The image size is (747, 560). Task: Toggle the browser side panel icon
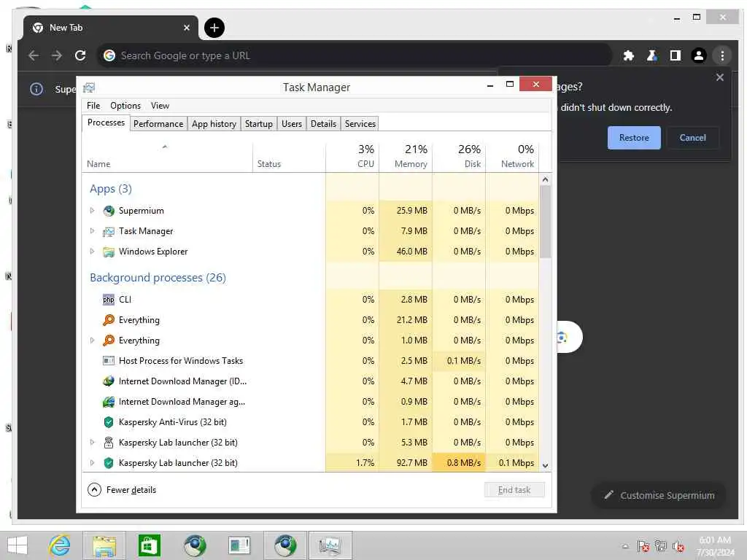[675, 55]
